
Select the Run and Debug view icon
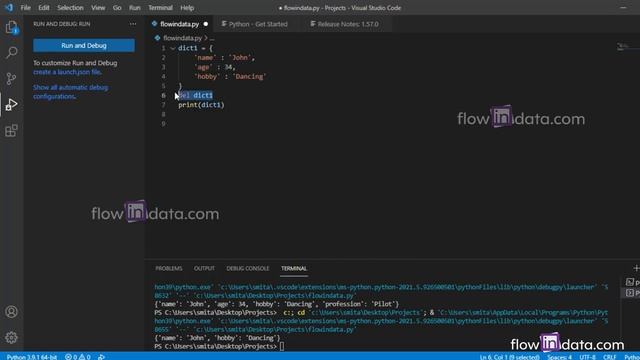coord(11,105)
